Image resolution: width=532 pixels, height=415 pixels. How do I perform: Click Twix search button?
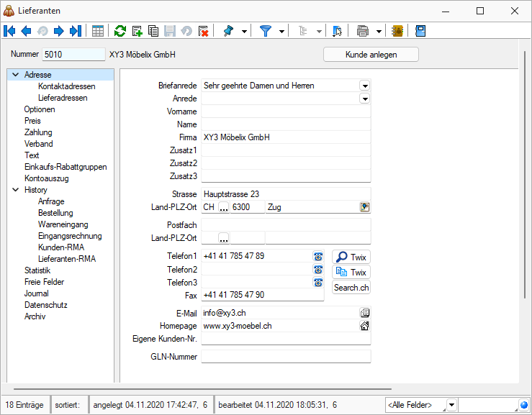pos(351,257)
